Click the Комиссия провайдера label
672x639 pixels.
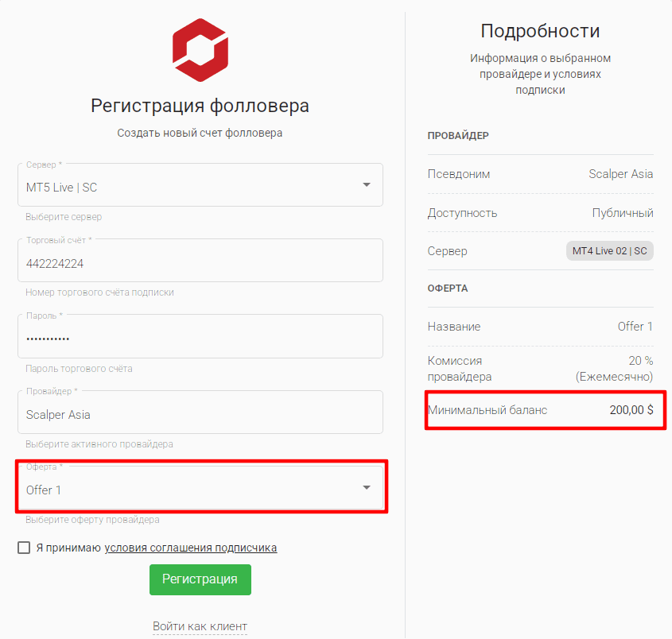click(x=460, y=369)
